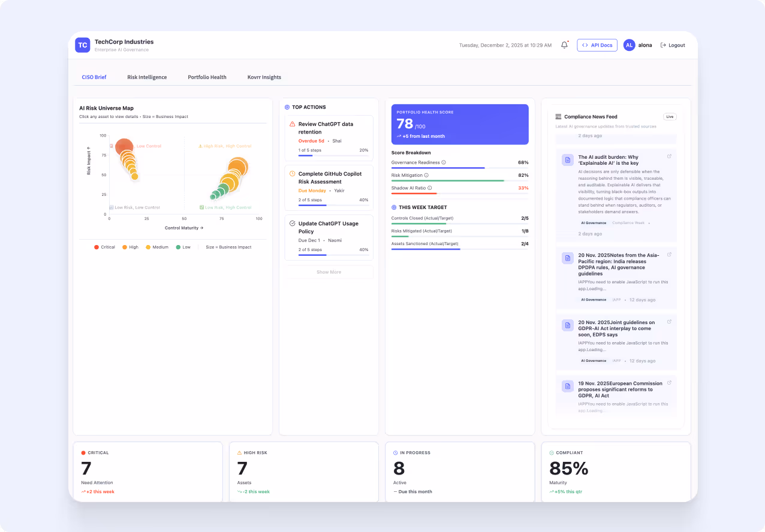The height and width of the screenshot is (532, 765).
Task: Click Logout
Action: [x=672, y=45]
